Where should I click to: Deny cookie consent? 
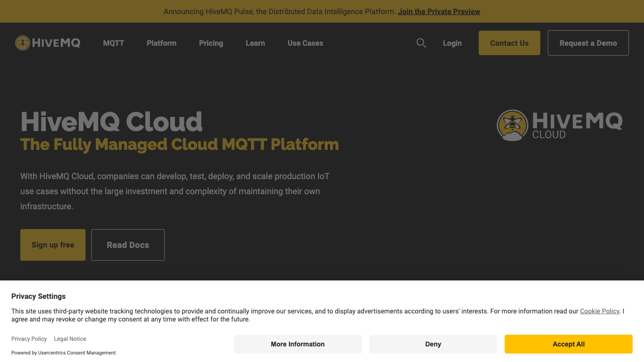[433, 344]
